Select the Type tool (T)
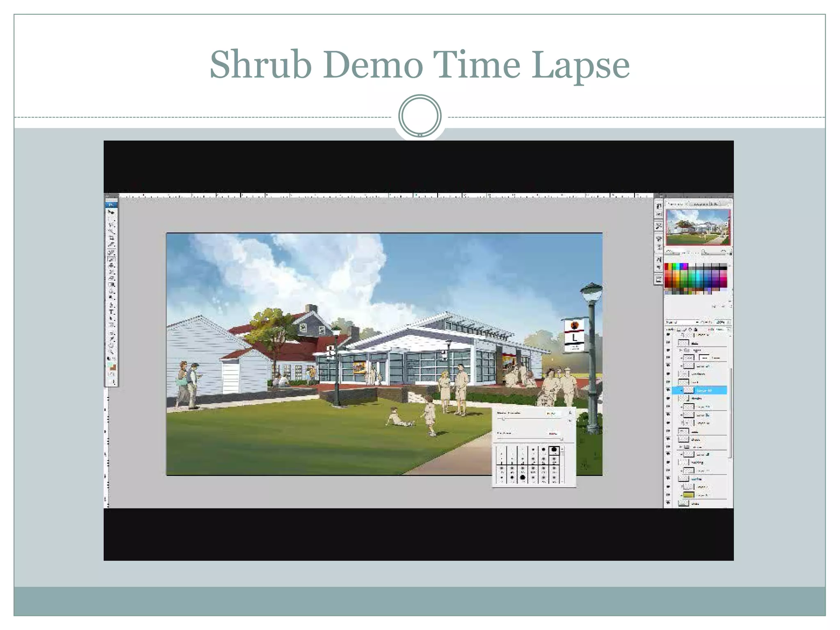The height and width of the screenshot is (630, 840). click(x=111, y=312)
